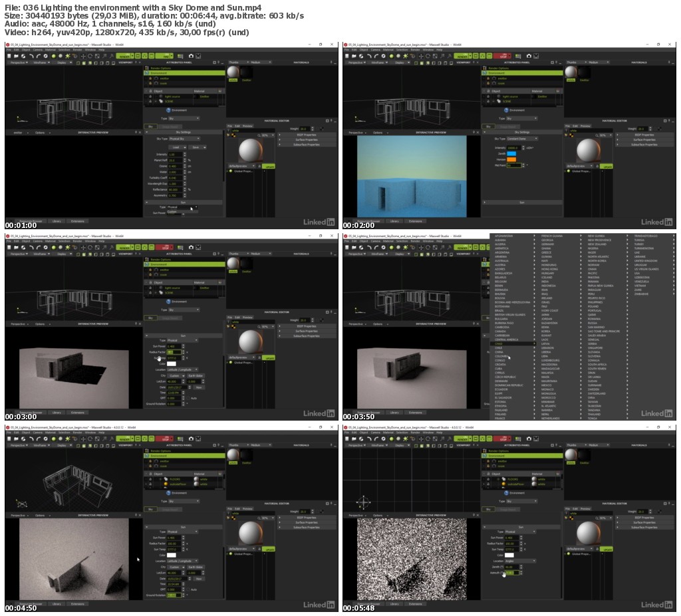Click the orange Horizon color swatch, 00:02:00 frame
Screen dimensions: 681x616
tap(511, 159)
